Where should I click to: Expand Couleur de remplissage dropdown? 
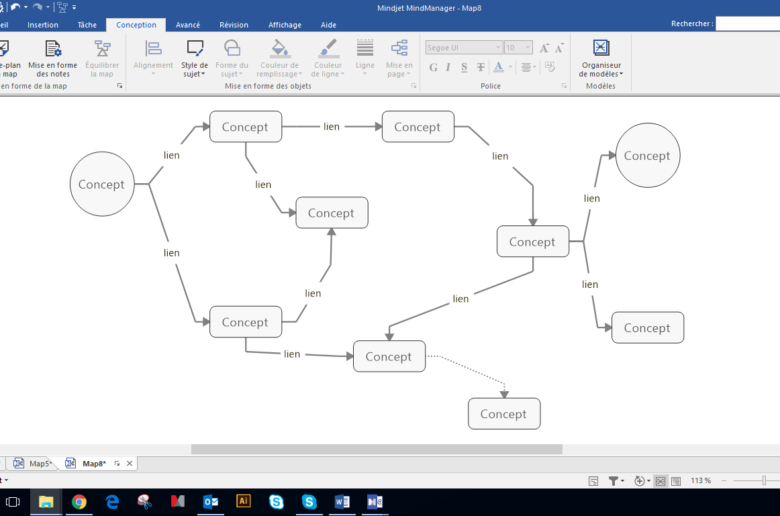tap(279, 73)
